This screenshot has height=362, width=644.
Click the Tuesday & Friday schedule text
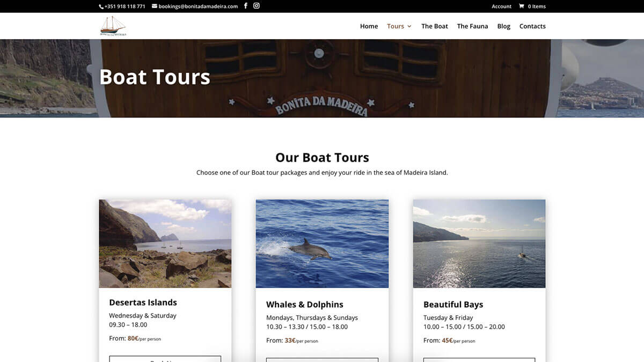448,317
